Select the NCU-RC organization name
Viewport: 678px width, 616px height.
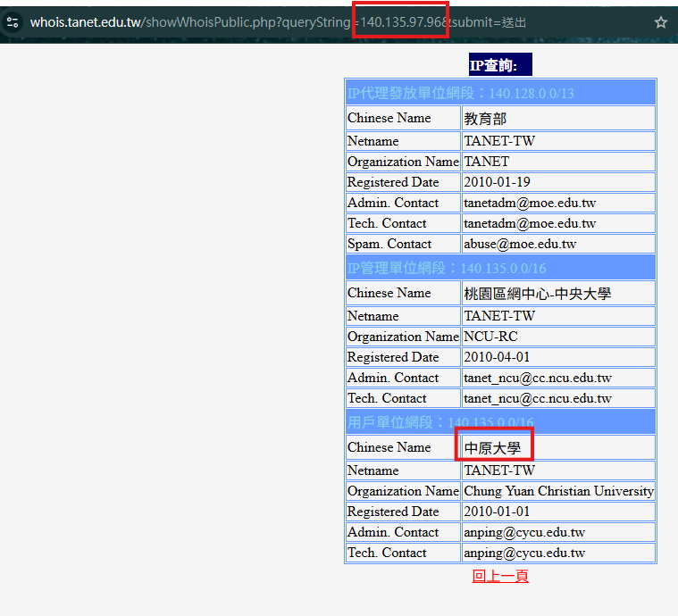click(x=558, y=337)
